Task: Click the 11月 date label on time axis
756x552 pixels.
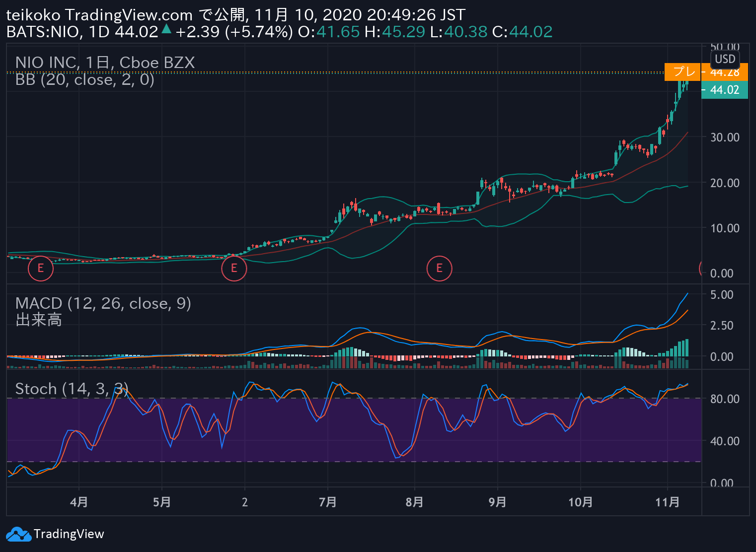Action: pyautogui.click(x=667, y=502)
